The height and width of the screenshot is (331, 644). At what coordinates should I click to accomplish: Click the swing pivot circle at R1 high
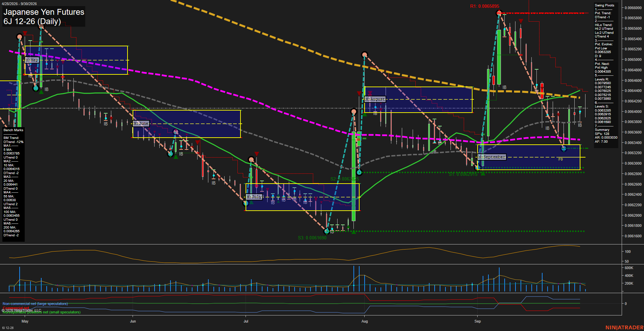pyautogui.click(x=499, y=13)
